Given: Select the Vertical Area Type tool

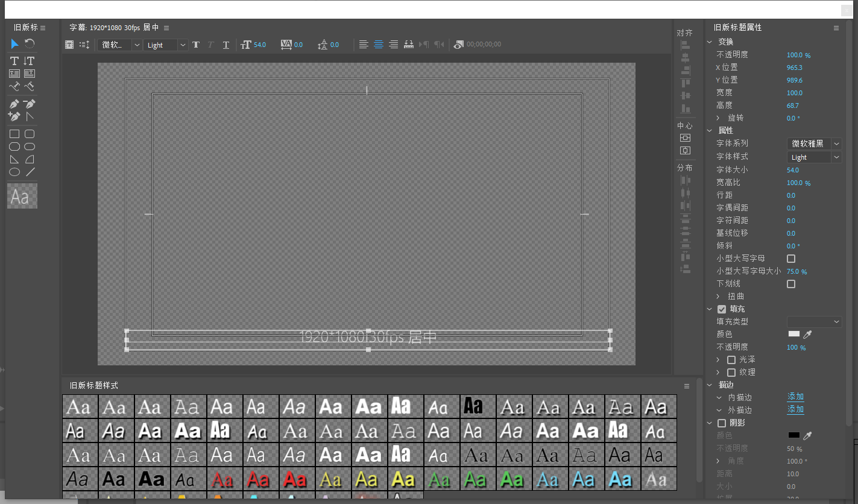Looking at the screenshot, I should (30, 74).
